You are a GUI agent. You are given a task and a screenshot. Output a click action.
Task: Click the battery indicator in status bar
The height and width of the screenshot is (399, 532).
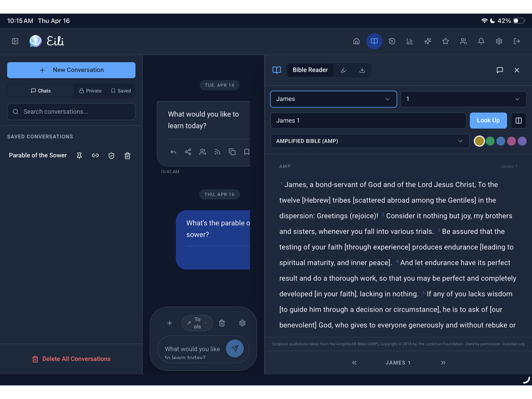click(x=519, y=21)
